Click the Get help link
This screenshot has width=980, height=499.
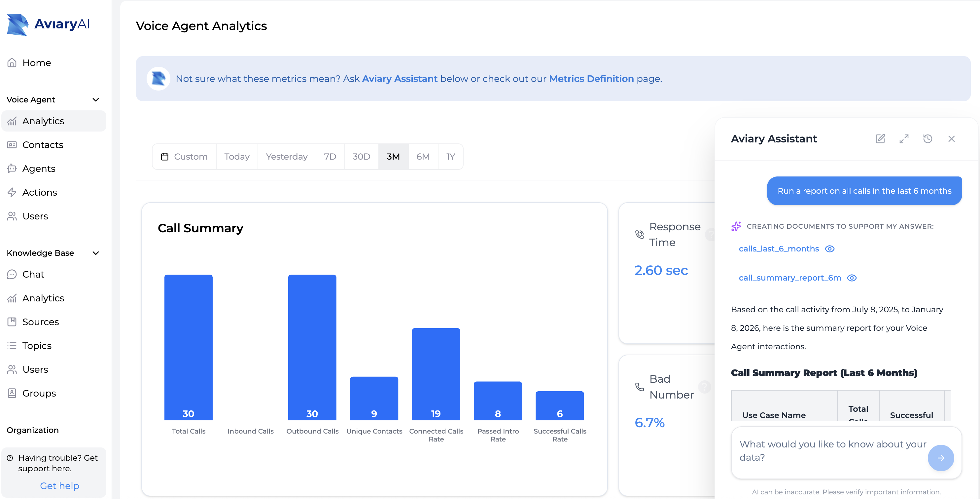[x=59, y=486]
